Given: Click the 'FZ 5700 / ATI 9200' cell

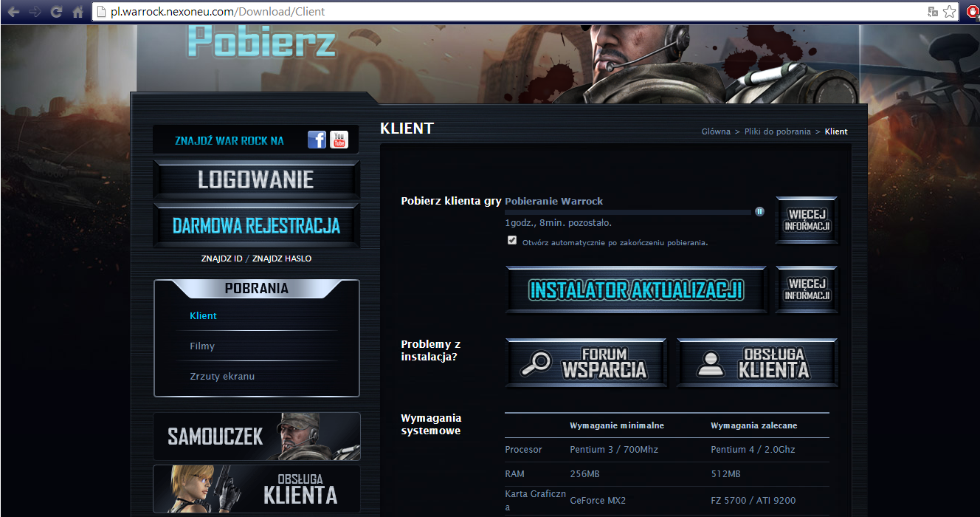Looking at the screenshot, I should click(753, 500).
